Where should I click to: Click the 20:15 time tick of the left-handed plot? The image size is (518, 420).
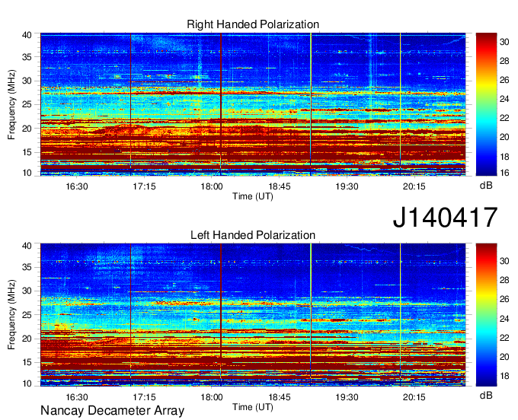[414, 397]
